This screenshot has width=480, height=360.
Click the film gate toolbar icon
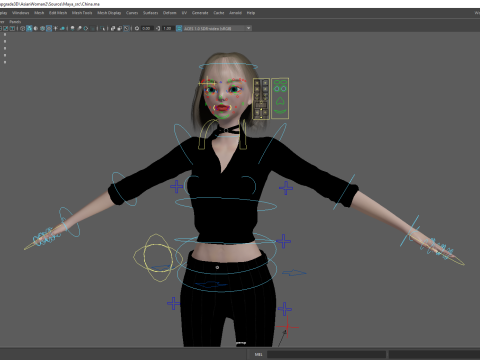click(x=6, y=28)
